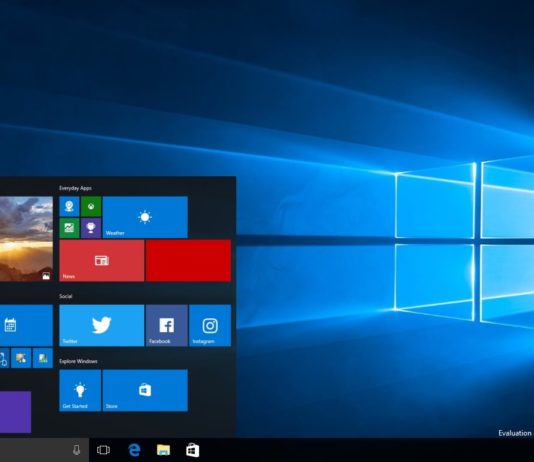Activate the Cortana microphone icon

pyautogui.click(x=77, y=450)
